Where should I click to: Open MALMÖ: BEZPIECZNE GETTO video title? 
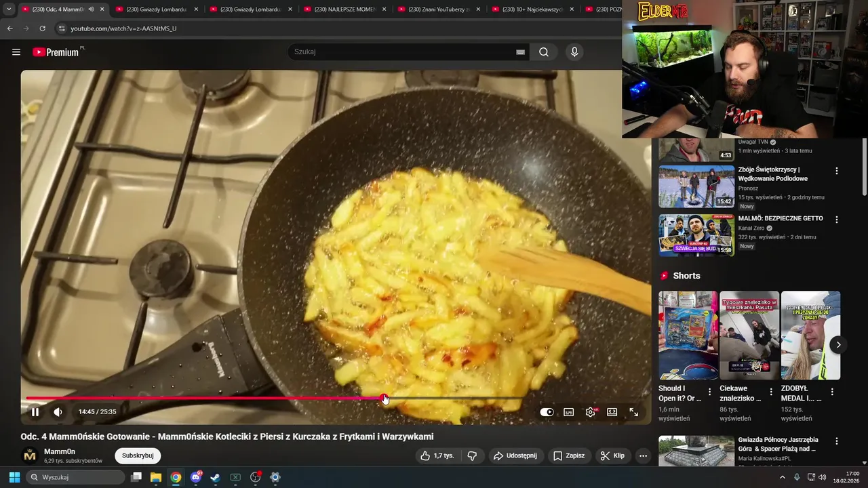click(781, 218)
